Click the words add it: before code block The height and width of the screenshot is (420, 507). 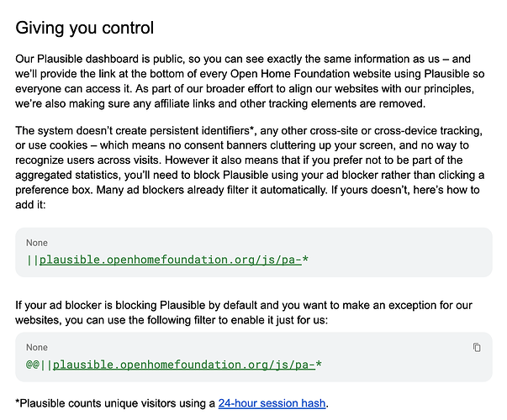pos(30,205)
